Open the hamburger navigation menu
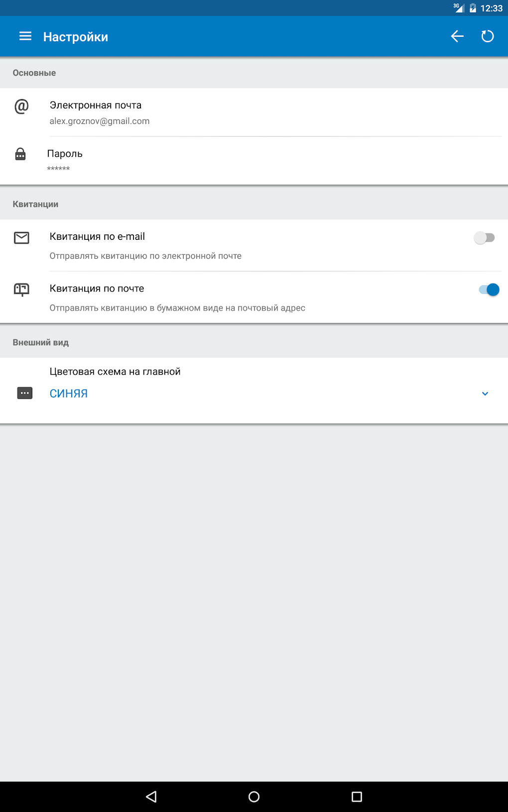Image resolution: width=508 pixels, height=812 pixels. [x=25, y=36]
